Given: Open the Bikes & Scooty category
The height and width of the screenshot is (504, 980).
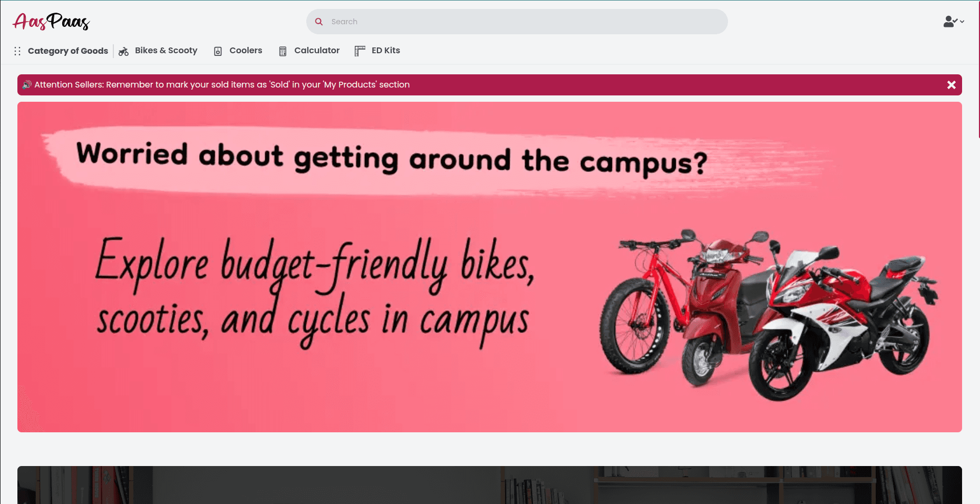Looking at the screenshot, I should click(166, 51).
